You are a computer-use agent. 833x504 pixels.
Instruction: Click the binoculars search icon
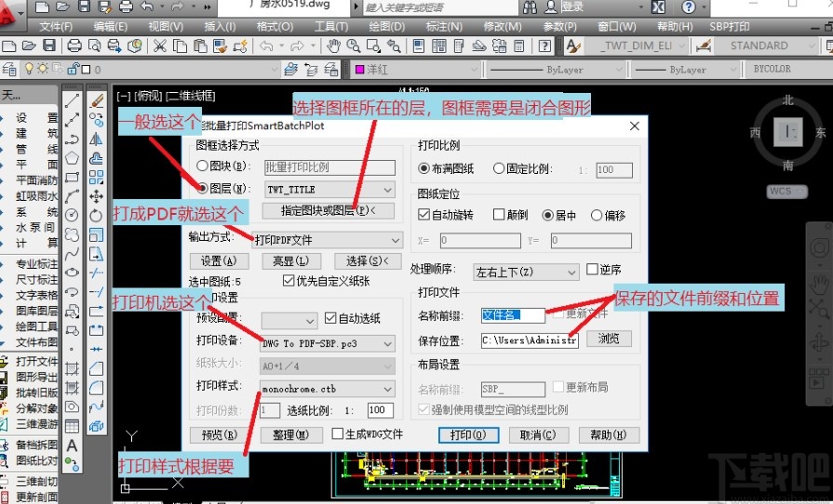[531, 7]
